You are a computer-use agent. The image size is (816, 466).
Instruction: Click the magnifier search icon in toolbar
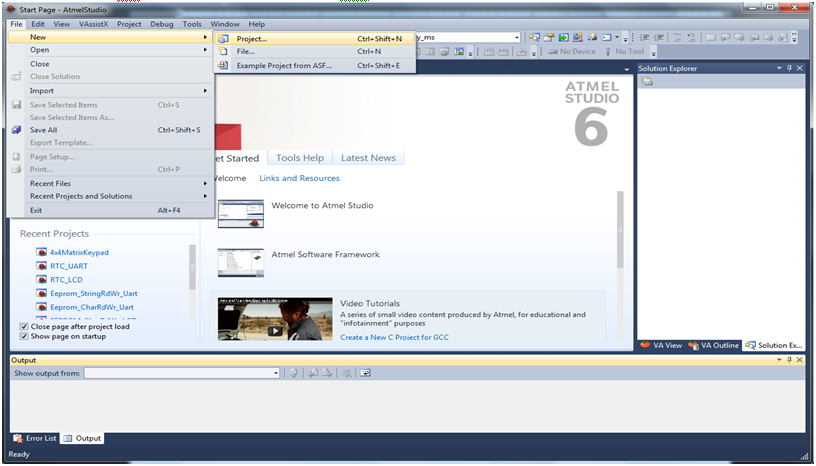click(x=534, y=37)
